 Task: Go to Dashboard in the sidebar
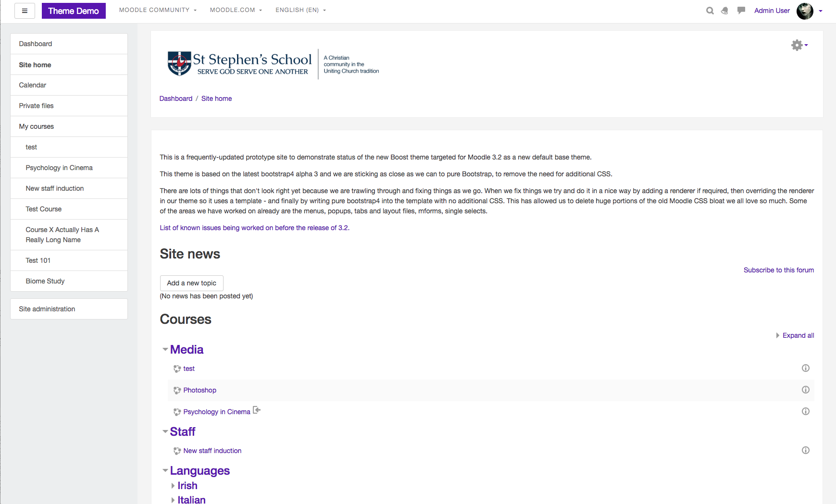[x=69, y=44]
